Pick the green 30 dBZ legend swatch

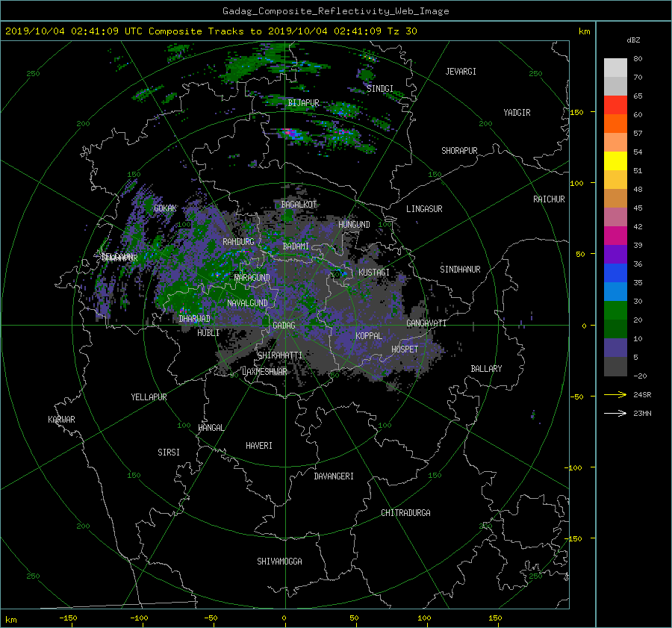click(x=615, y=310)
